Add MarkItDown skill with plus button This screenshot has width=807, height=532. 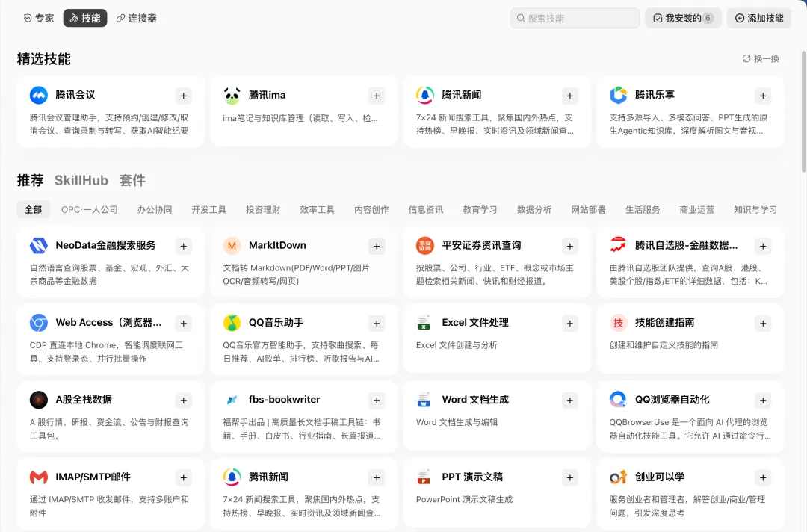click(377, 247)
